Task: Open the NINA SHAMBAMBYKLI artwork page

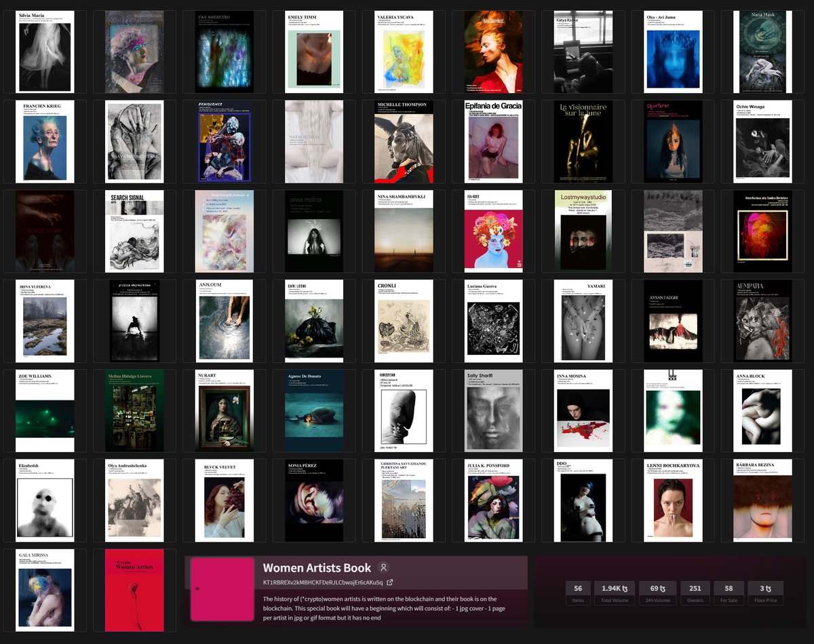Action: pos(404,231)
